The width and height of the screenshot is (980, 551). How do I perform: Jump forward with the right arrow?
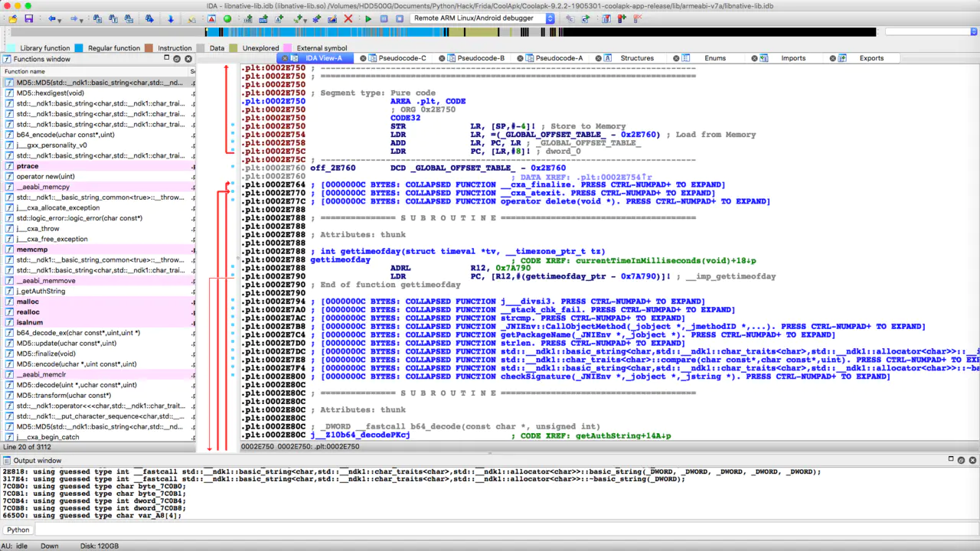pos(73,18)
